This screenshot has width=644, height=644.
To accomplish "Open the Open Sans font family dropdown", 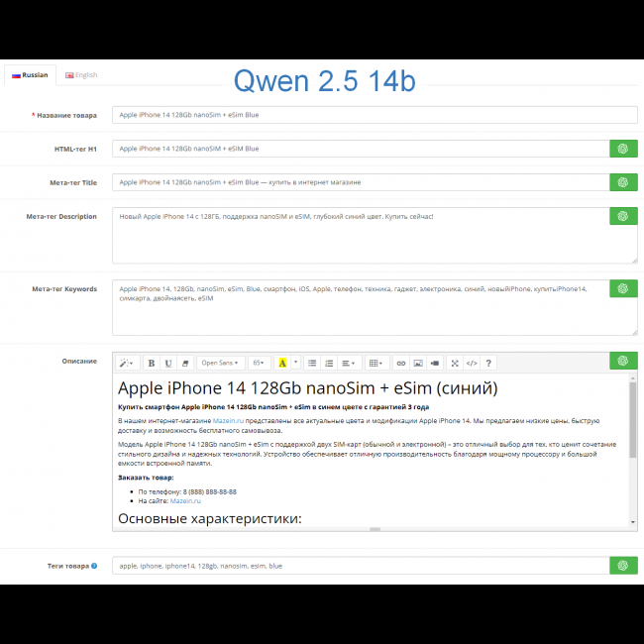I will coord(221,363).
